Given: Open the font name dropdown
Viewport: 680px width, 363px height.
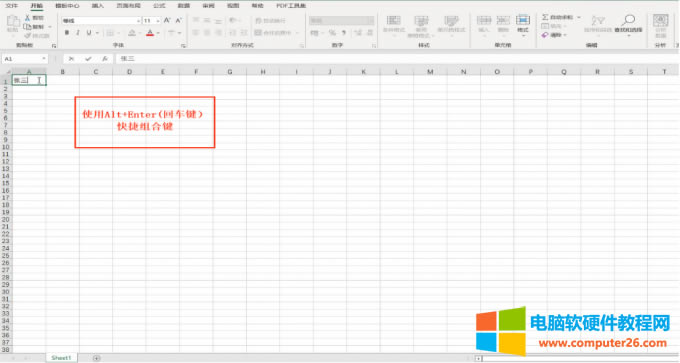Looking at the screenshot, I should tap(138, 21).
